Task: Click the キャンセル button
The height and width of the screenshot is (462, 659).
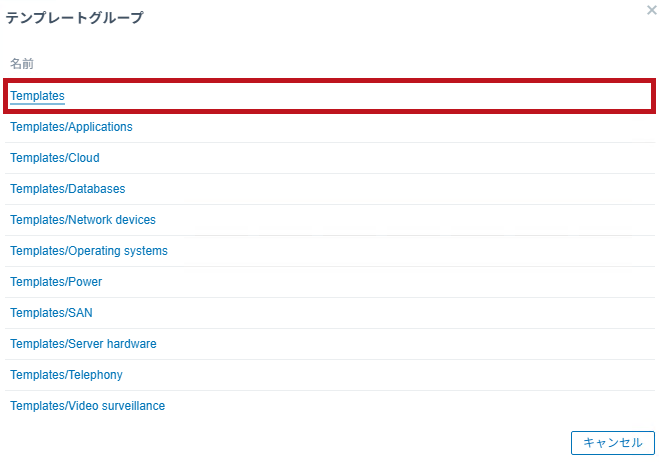Action: 613,443
